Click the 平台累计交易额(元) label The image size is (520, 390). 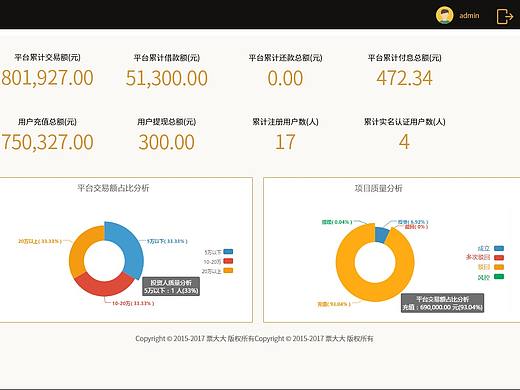(47, 57)
